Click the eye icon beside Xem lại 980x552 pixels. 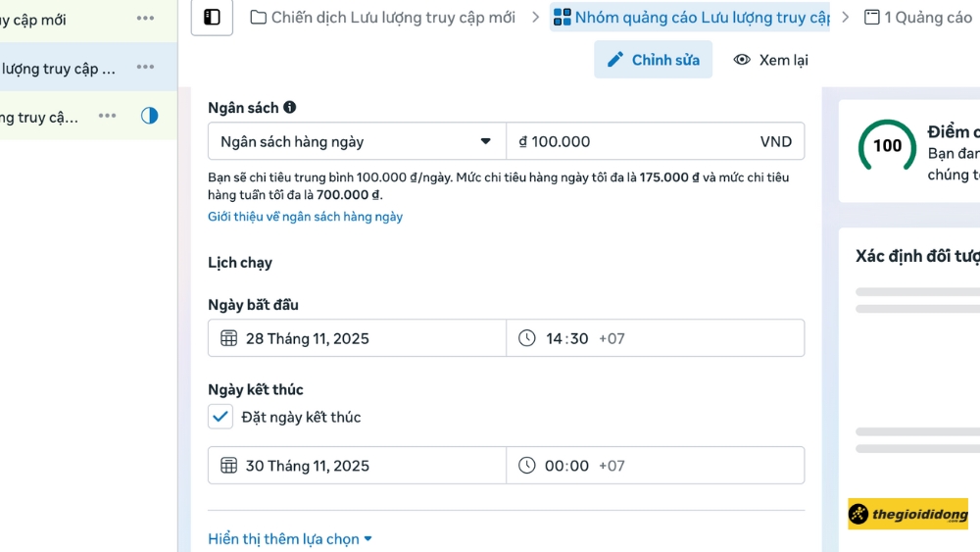coord(742,60)
